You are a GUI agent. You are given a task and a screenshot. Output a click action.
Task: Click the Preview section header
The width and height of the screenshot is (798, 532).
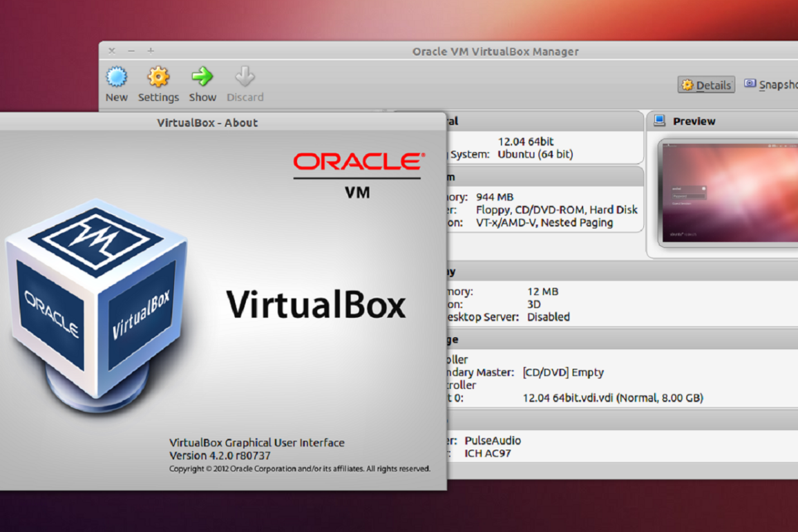(694, 122)
